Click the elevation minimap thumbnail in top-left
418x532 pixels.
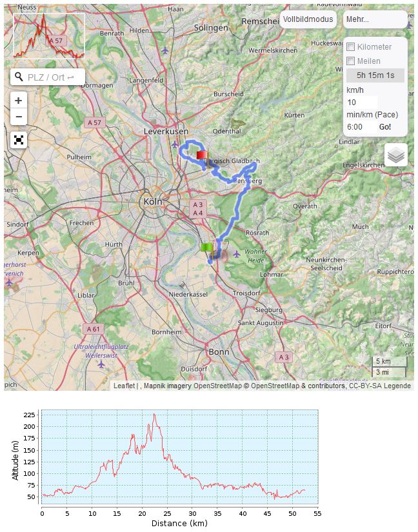(49, 36)
